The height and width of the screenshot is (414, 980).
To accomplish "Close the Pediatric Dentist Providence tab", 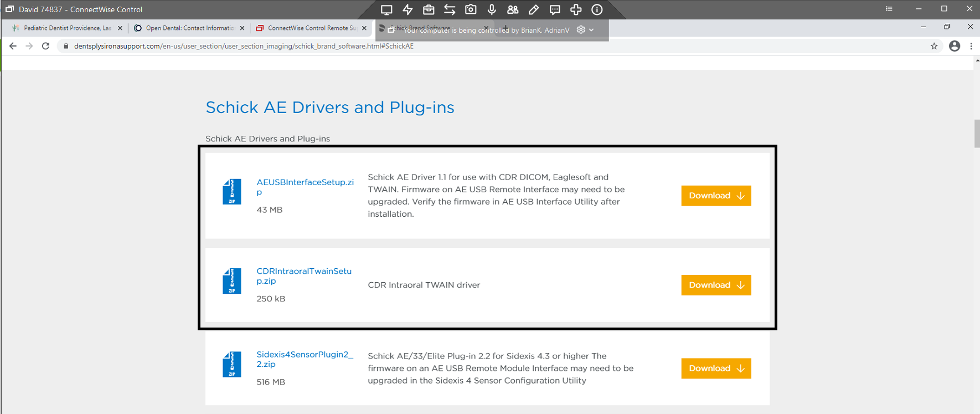I will coord(120,28).
